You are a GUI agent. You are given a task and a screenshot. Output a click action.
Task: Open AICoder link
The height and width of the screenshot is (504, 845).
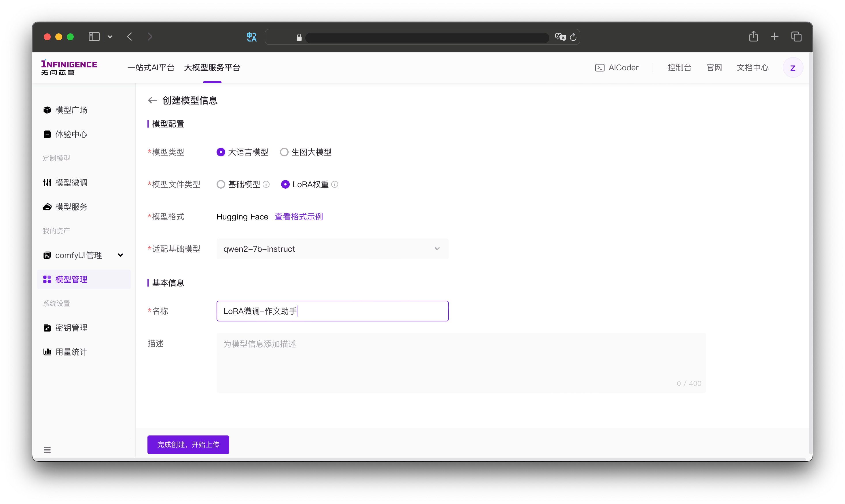(x=617, y=68)
